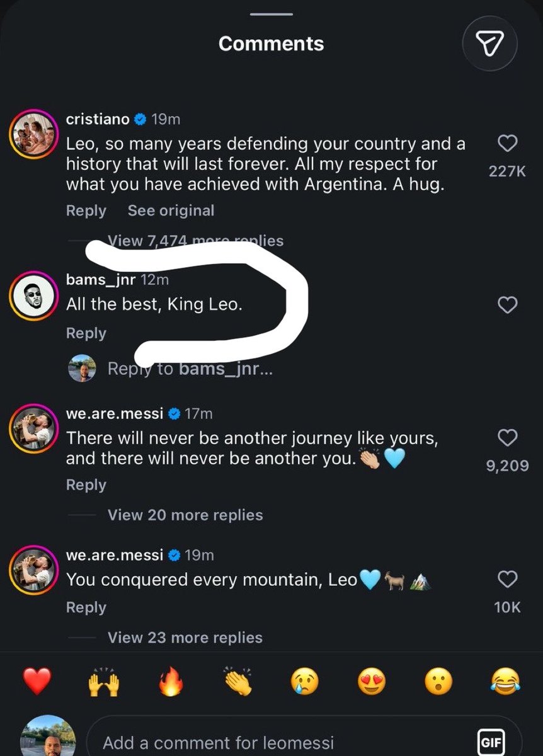This screenshot has height=756, width=543.
Task: Reply to bams_jnr's comment
Action: point(86,333)
